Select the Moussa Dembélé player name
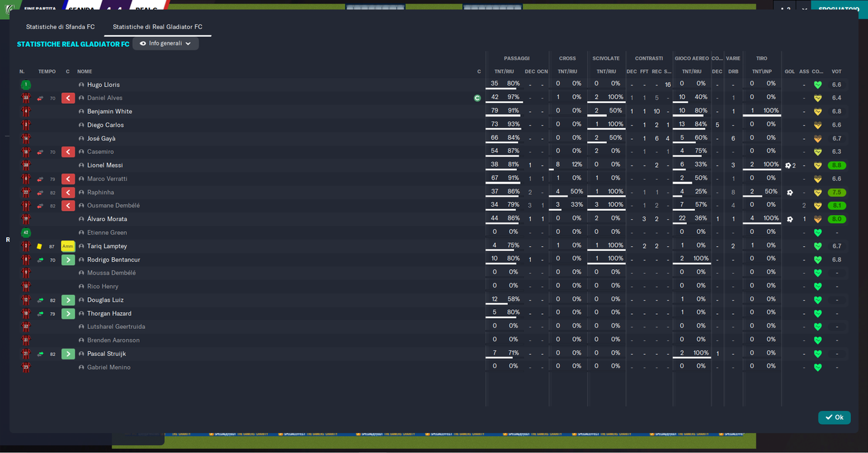This screenshot has width=868, height=453. [111, 273]
